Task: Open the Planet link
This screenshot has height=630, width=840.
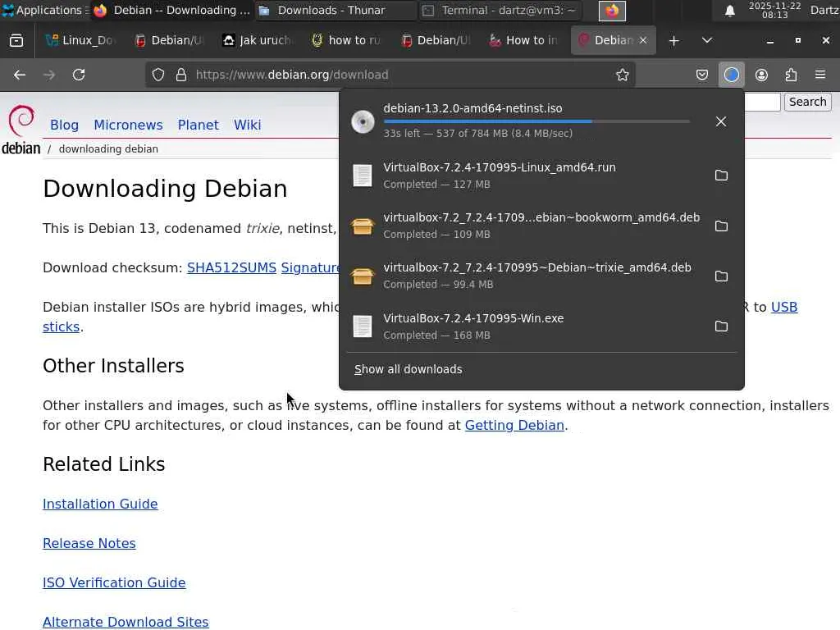Action: (x=199, y=125)
